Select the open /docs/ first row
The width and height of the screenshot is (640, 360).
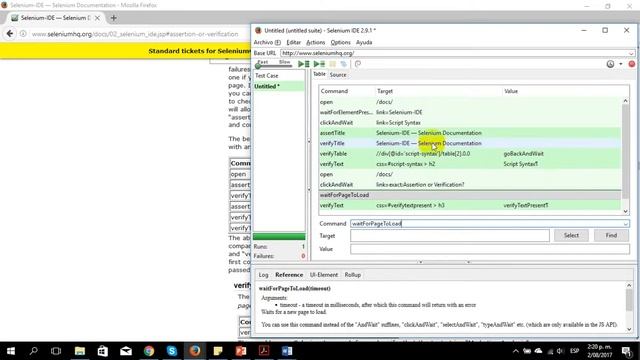point(470,102)
